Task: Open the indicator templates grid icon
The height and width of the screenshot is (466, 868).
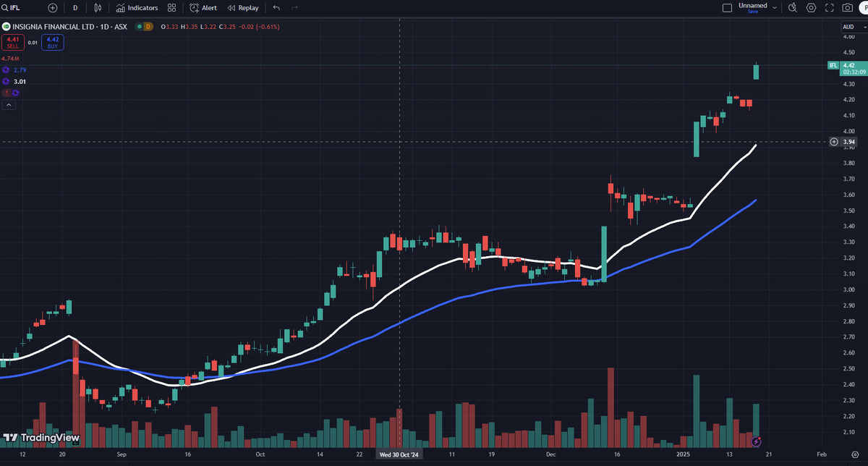Action: click(171, 7)
